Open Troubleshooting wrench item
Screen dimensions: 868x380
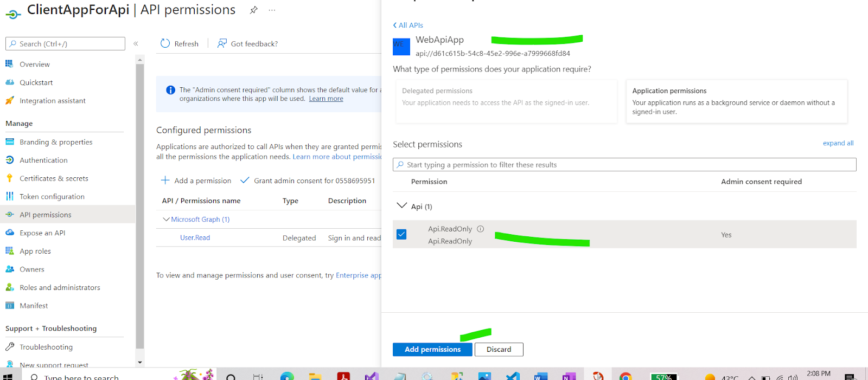click(46, 347)
